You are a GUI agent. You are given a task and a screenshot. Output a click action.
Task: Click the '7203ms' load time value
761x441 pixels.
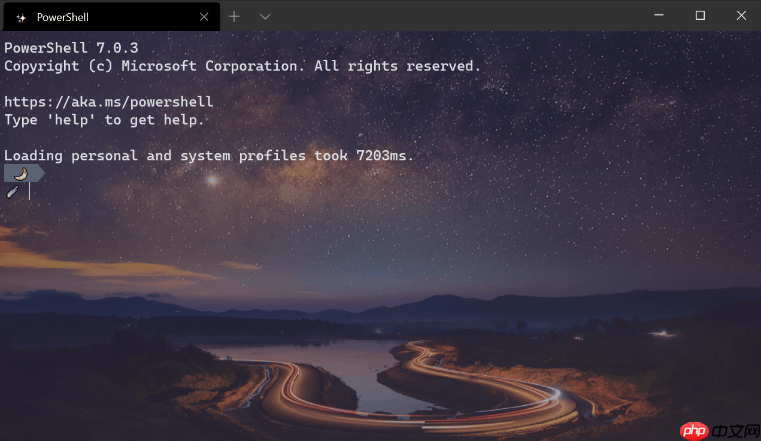click(381, 155)
